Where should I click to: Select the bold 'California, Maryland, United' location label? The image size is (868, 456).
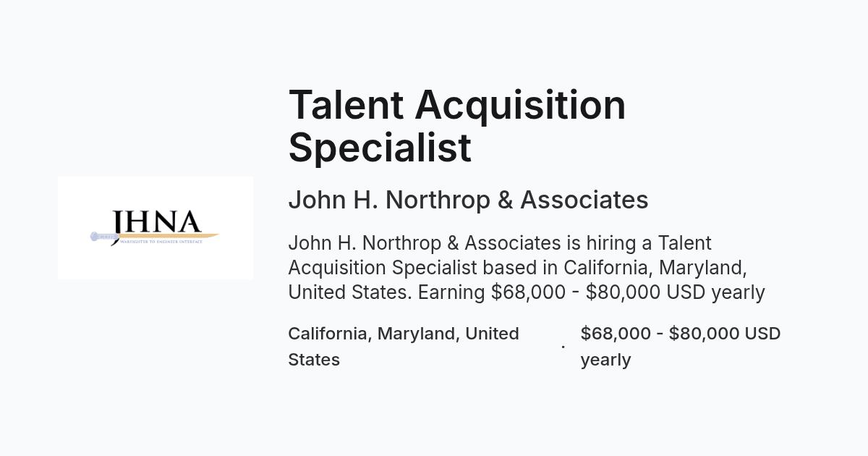(x=404, y=334)
